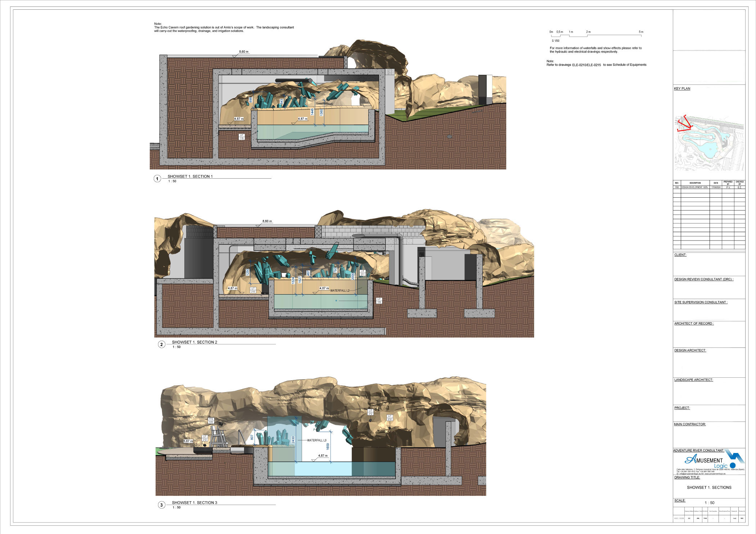Viewport: 756px width, 534px height.
Task: Click the www.amusementlogic.es website text
Action: coord(715,474)
